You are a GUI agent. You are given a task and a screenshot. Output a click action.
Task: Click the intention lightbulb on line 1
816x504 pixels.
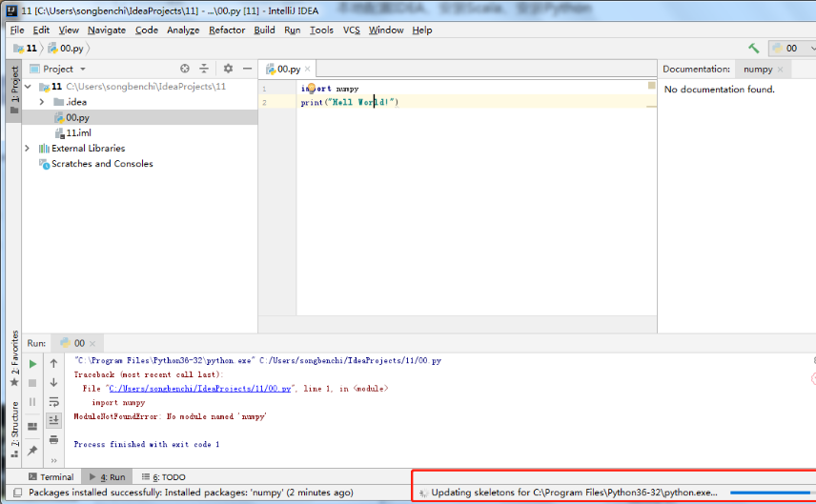pos(311,89)
